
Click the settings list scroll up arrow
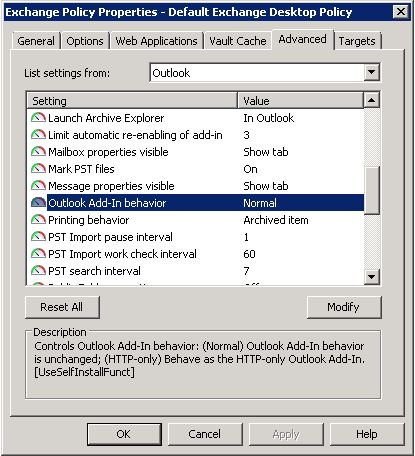coord(372,100)
